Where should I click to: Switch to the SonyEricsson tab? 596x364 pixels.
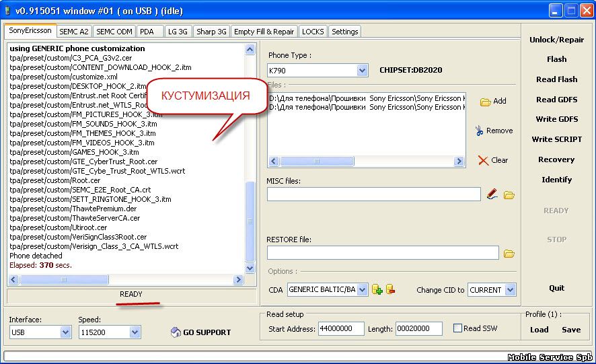[30, 31]
